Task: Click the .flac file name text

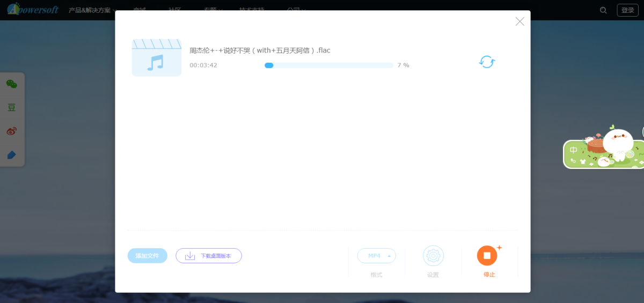Action: 260,50
